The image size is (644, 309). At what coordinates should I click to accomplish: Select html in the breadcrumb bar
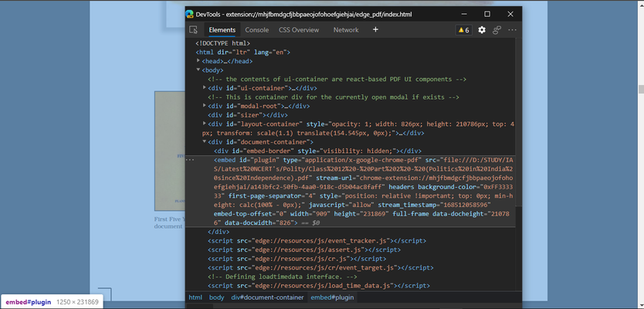click(x=195, y=297)
